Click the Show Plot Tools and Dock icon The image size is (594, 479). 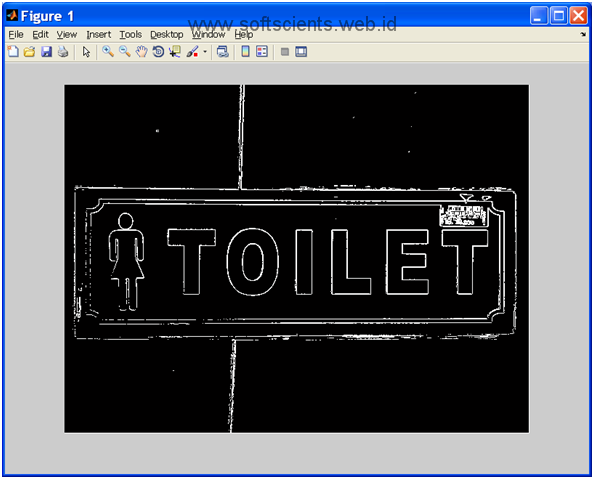[301, 52]
